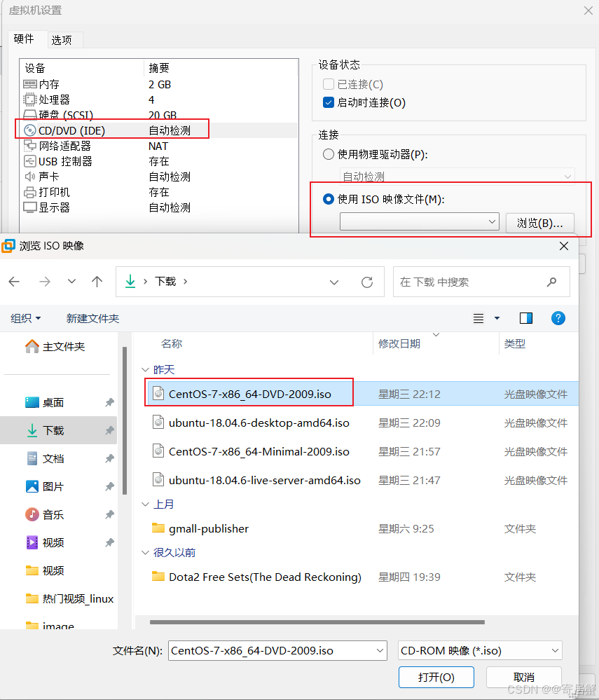Viewport: 599px width, 700px height.
Task: Uncheck 启动时连接(O) checkbox
Action: point(329,103)
